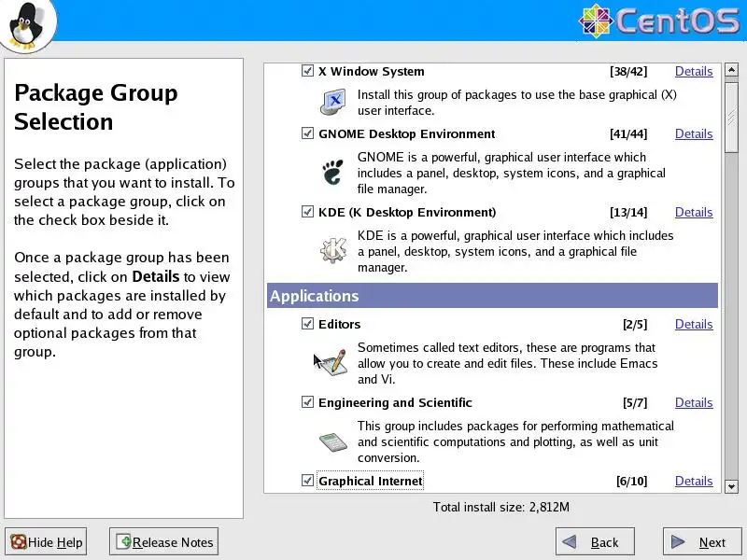Select the Engineering and Scientific label
Screen dimensions: 747x560
[395, 403]
